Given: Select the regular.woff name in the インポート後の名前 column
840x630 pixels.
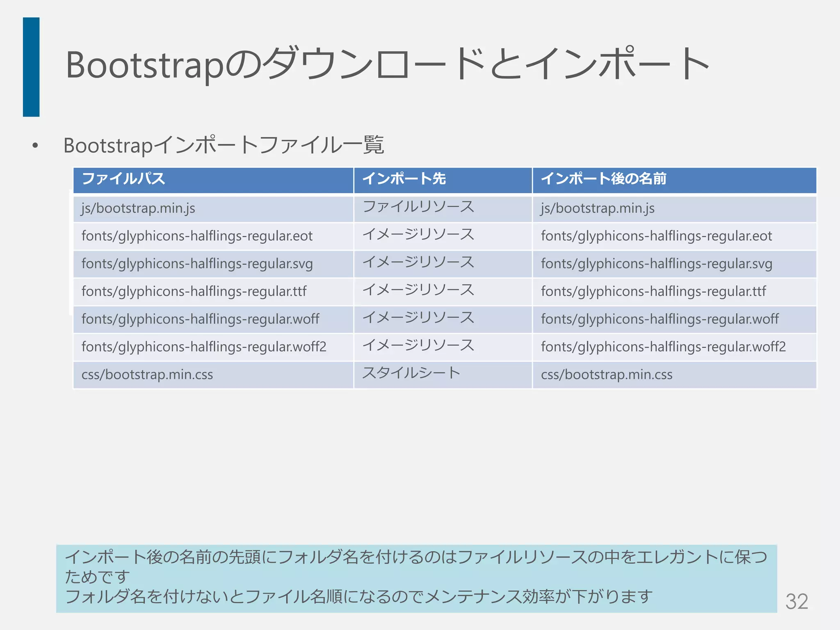Looking at the screenshot, I should (660, 319).
